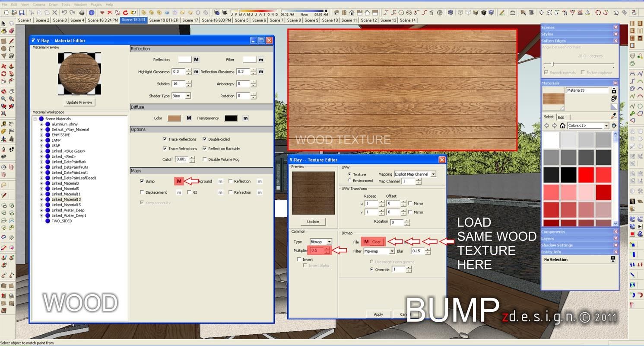Click the Save file toolbar icon
The height and width of the screenshot is (346, 644).
[22, 13]
